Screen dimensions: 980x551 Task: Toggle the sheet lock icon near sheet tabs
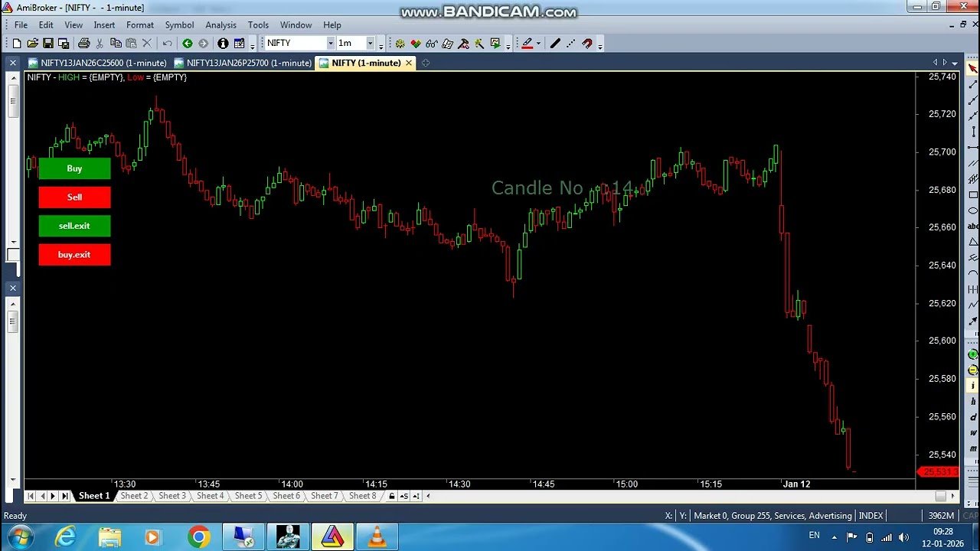390,496
